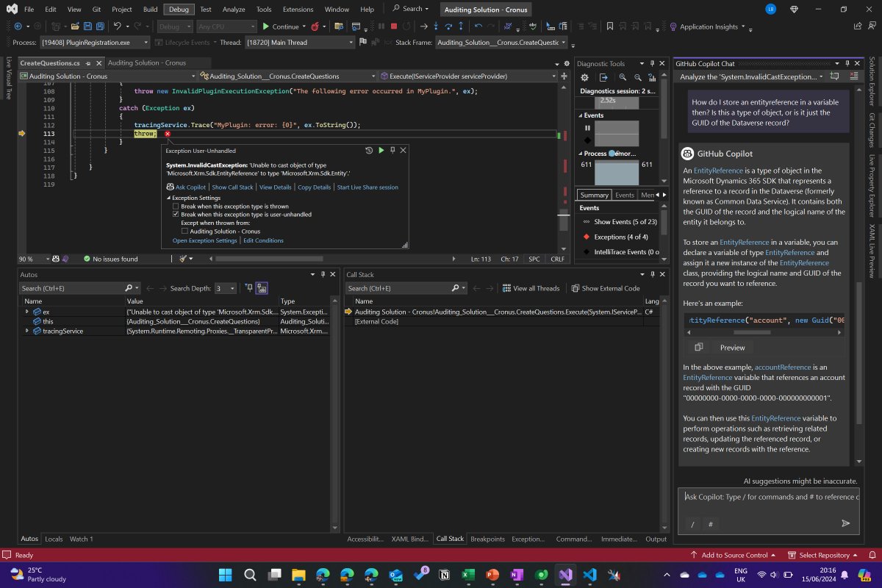Click the bookmark icon in toolbar
This screenshot has width=882, height=588.
pos(610,26)
